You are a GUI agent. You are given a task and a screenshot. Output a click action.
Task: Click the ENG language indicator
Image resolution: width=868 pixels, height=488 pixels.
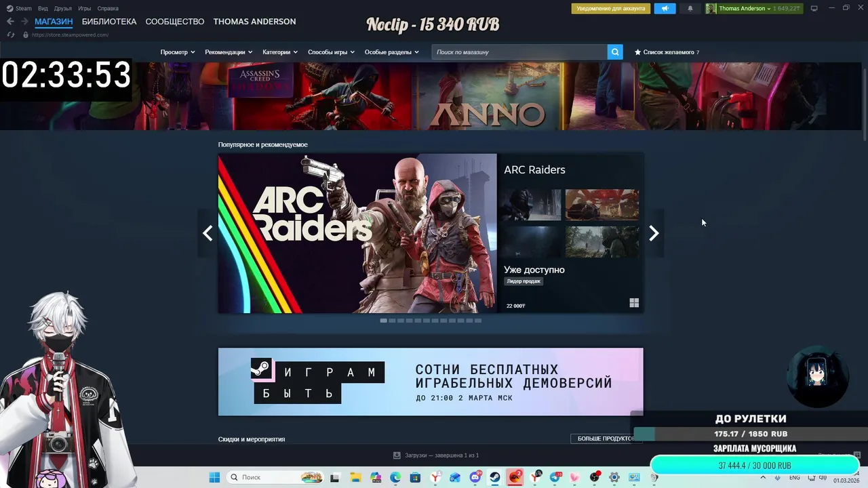(x=795, y=477)
